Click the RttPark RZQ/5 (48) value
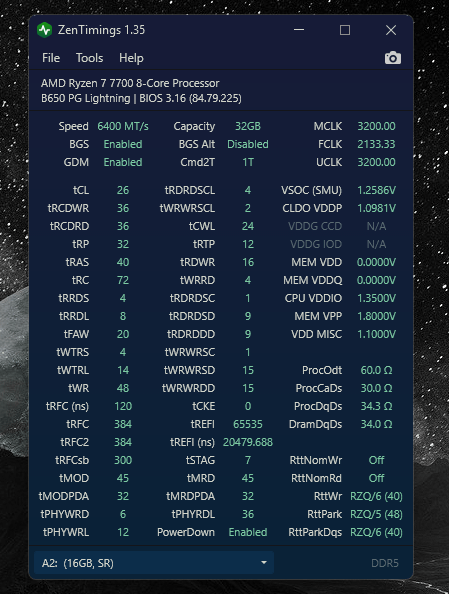449x594 pixels. click(376, 514)
